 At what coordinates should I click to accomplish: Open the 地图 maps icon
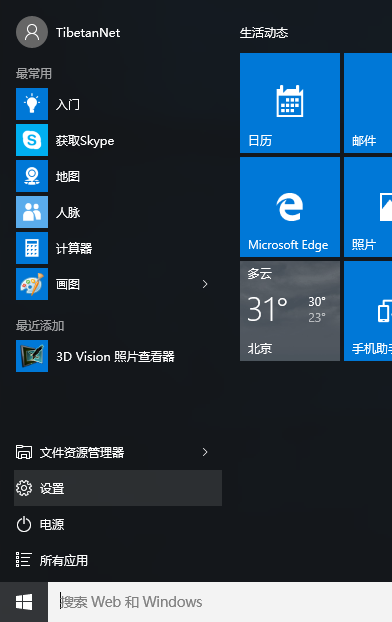tap(32, 176)
